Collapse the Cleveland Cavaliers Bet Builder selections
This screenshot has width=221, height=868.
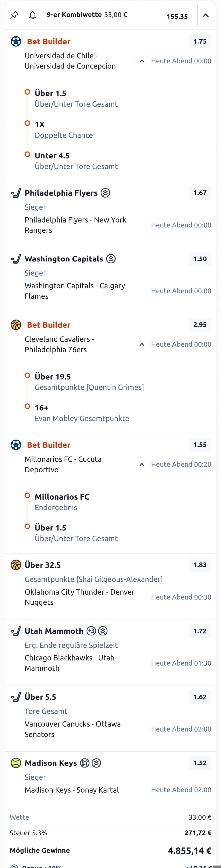click(x=142, y=344)
